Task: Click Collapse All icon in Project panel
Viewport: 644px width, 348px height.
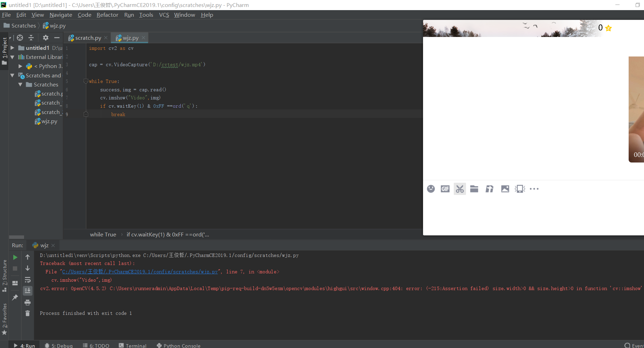Action: pos(31,38)
